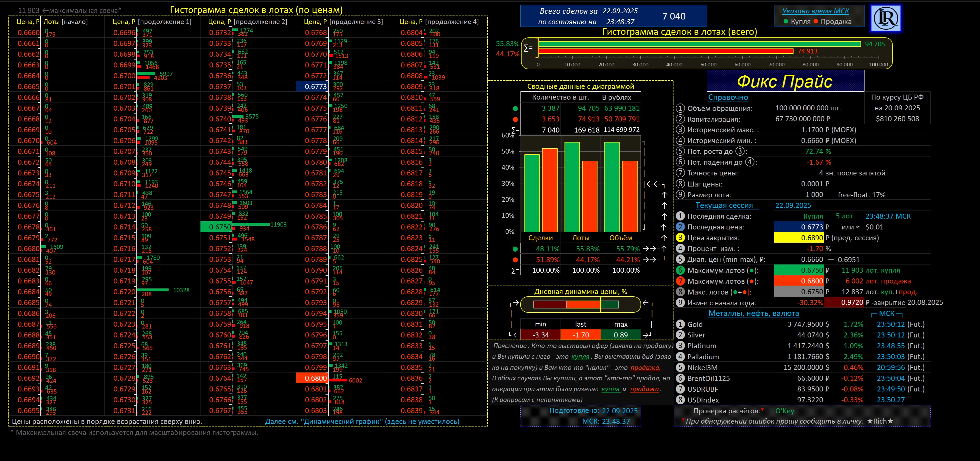Click yellow circle 3 beside Цена закрытия
Viewport: 980px width, 461px height.
(x=680, y=238)
